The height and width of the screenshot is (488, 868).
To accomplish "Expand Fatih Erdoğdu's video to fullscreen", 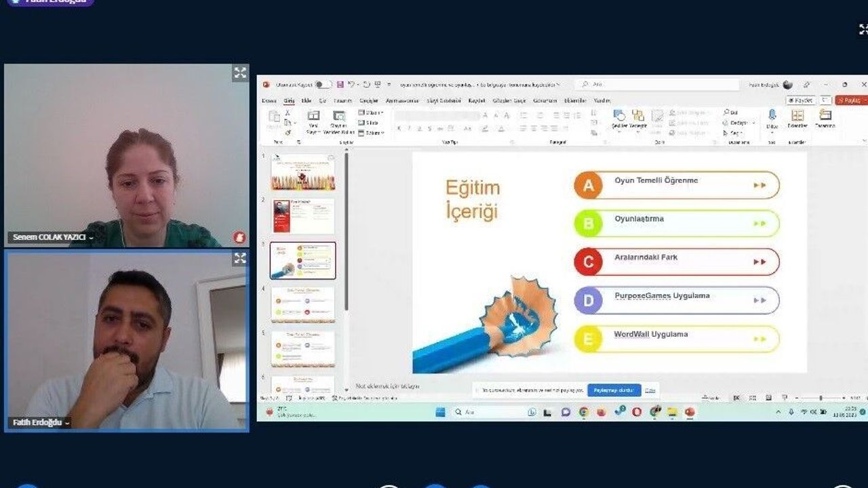I will pos(240,258).
